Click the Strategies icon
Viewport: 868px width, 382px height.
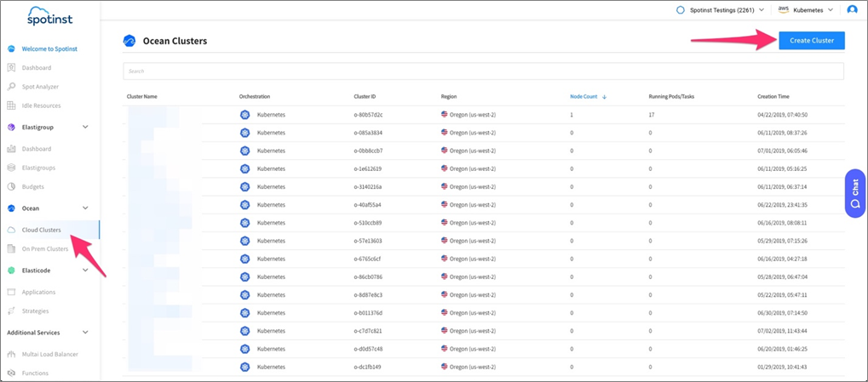(11, 311)
